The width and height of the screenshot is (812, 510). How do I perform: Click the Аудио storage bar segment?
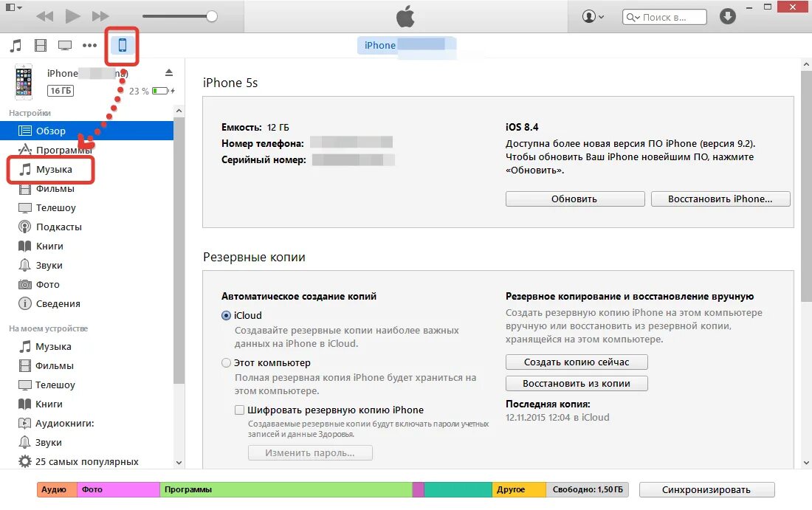(x=57, y=489)
